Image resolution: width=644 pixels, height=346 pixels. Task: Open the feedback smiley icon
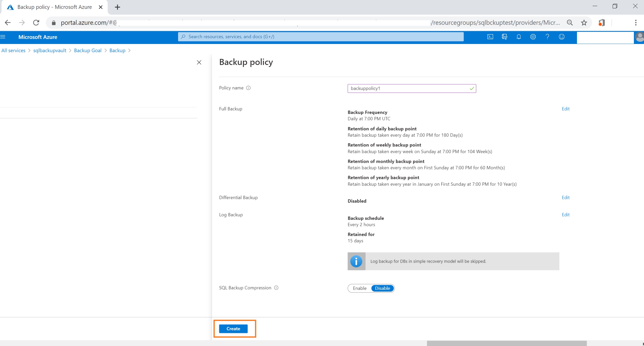click(561, 37)
